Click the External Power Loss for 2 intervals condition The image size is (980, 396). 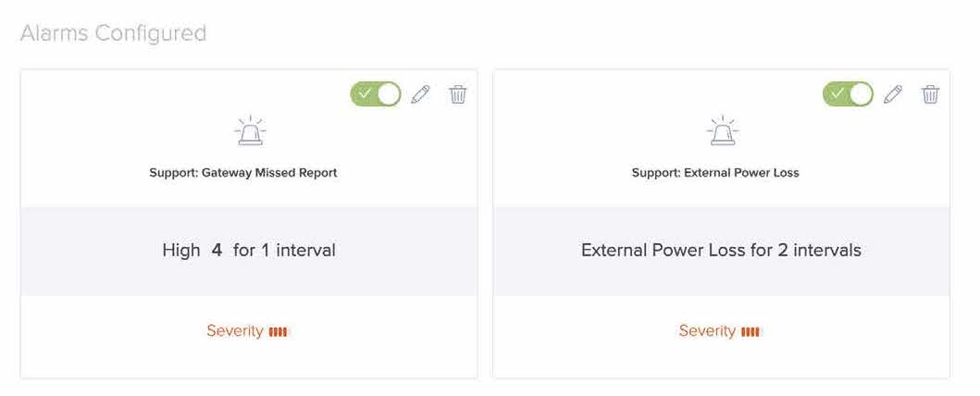[721, 251]
